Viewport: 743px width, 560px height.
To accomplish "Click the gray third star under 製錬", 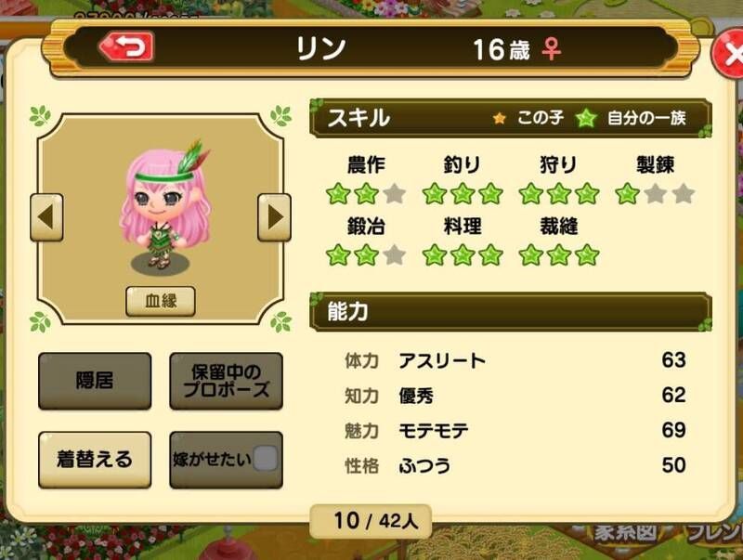I will 684,194.
